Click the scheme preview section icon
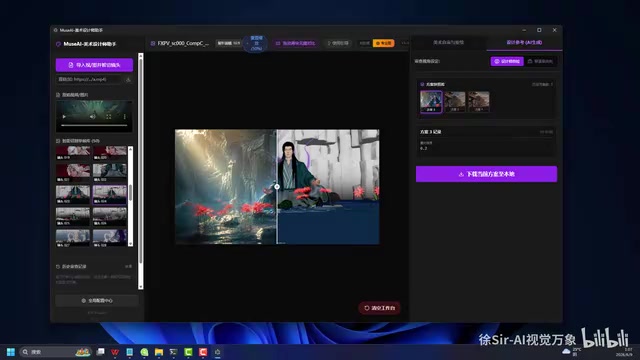The width and height of the screenshot is (640, 360). click(x=422, y=84)
